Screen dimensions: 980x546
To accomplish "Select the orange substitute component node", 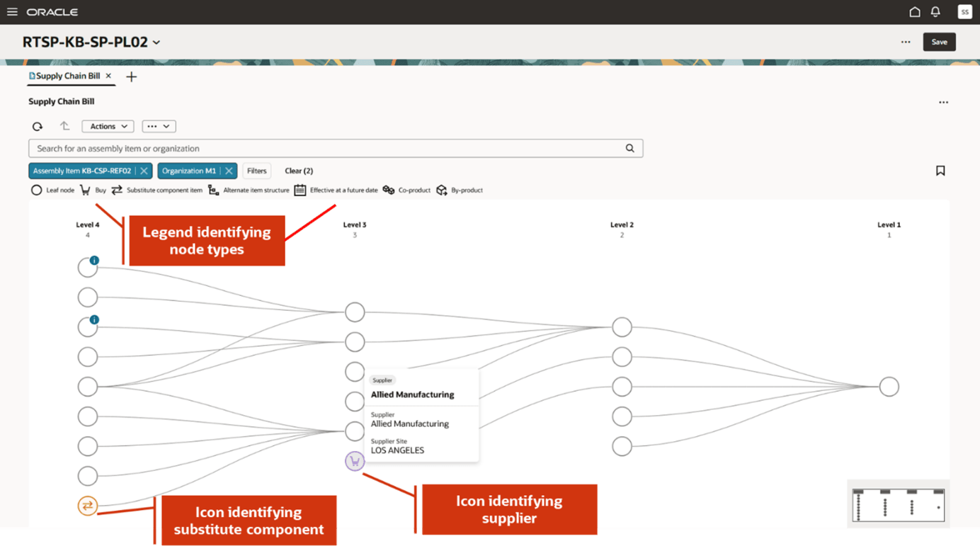I will pyautogui.click(x=88, y=506).
